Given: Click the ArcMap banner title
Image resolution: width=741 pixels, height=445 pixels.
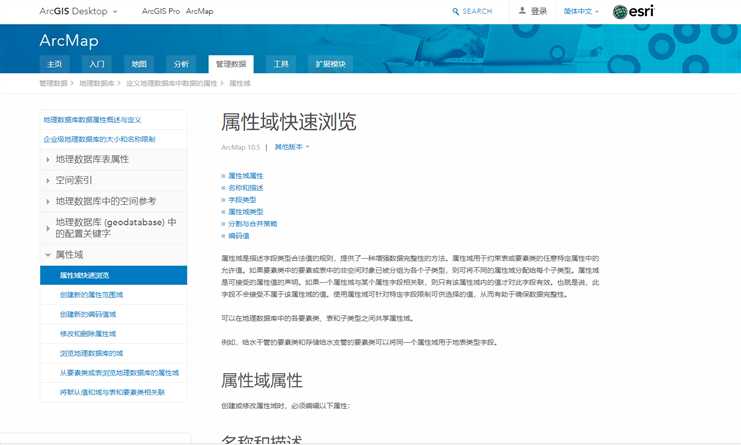Looking at the screenshot, I should point(69,41).
